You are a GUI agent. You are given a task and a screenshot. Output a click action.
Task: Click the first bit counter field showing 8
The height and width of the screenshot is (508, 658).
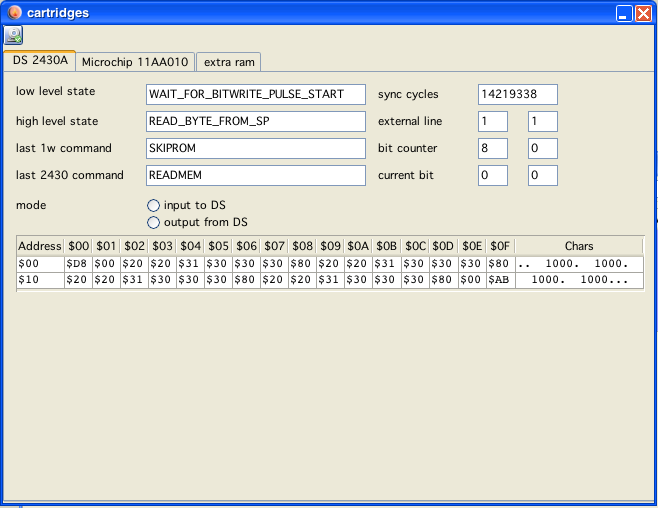click(x=492, y=148)
